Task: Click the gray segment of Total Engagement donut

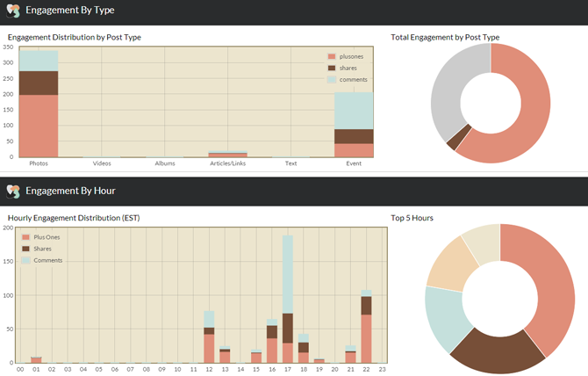Action: (450, 90)
